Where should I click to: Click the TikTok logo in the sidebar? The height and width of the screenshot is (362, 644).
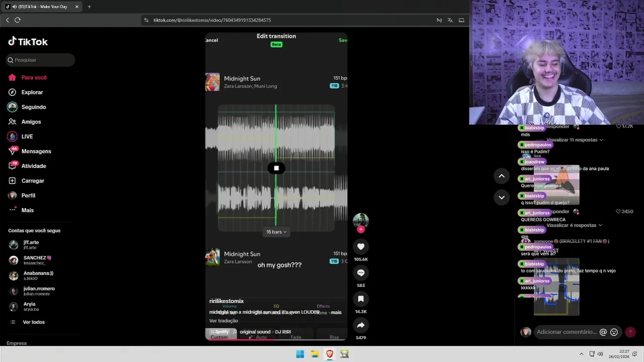28,42
